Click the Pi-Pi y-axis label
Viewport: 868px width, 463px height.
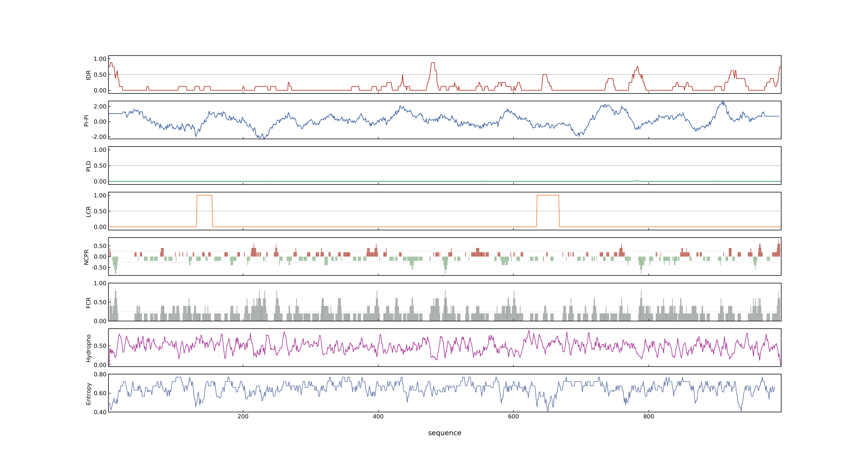coord(86,120)
